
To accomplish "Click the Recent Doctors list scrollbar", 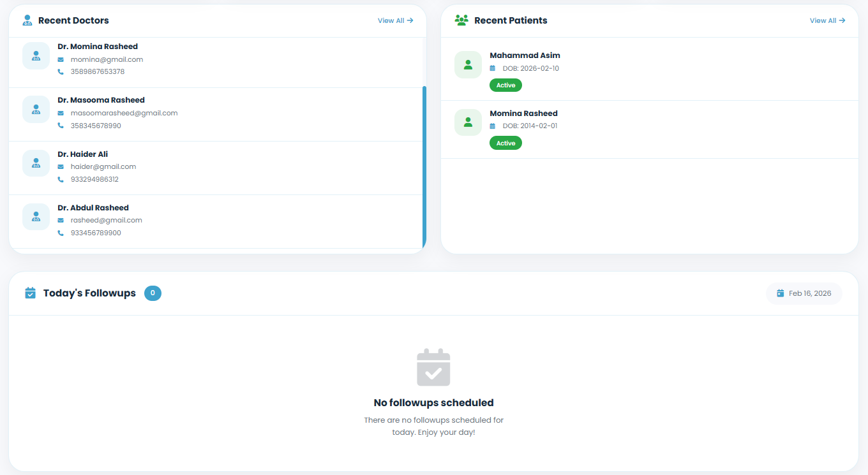I will 424,166.
